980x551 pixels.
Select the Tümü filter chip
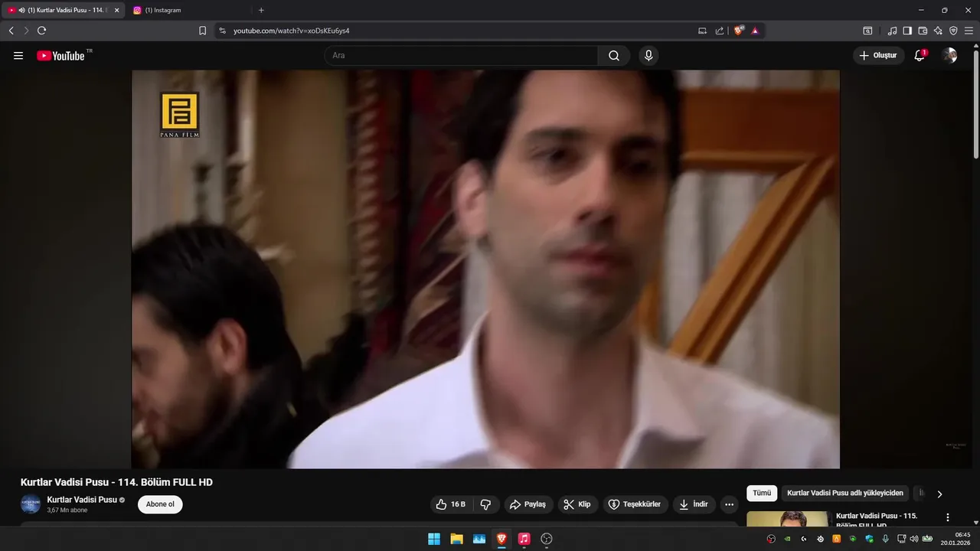(x=762, y=494)
